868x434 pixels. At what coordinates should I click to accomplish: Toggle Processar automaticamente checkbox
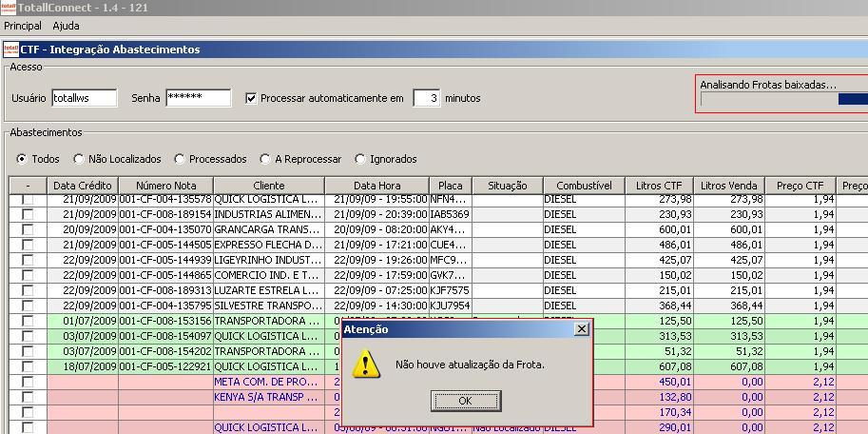(251, 98)
